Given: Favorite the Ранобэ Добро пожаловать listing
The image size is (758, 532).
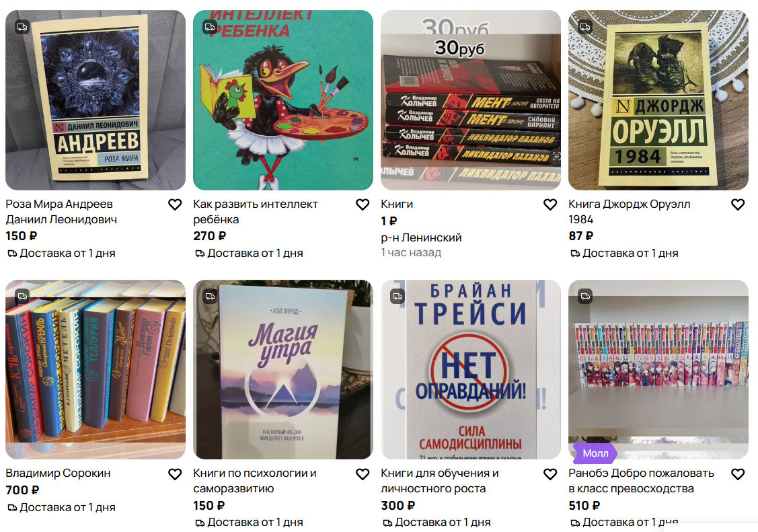Looking at the screenshot, I should click(x=738, y=475).
